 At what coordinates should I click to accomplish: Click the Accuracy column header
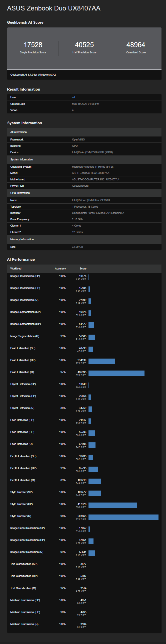tap(60, 269)
